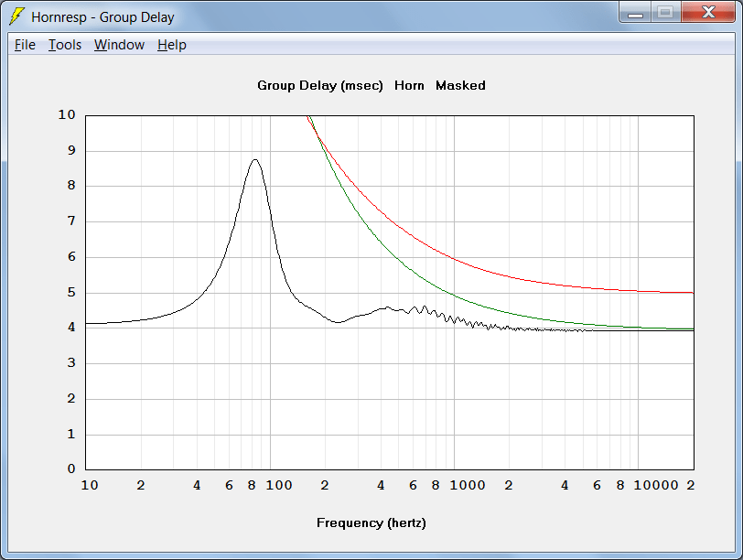
Task: Click the '100' frequency axis label
Action: (x=278, y=486)
